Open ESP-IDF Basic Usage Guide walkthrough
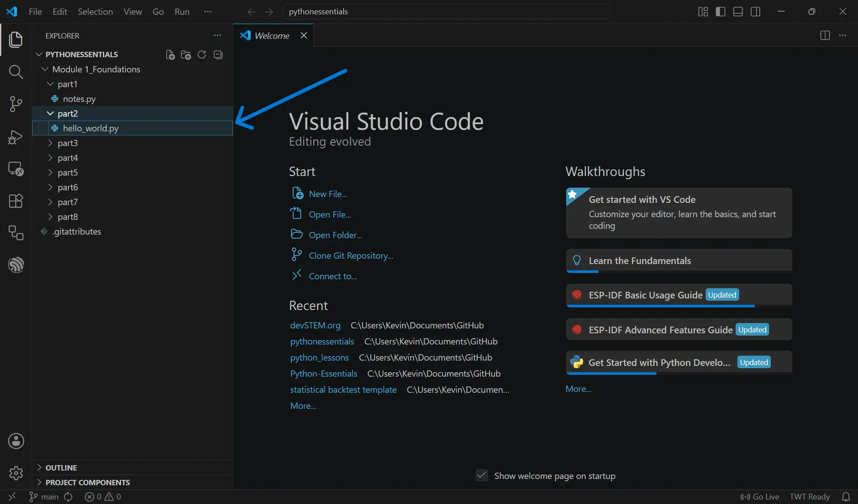 click(x=679, y=295)
